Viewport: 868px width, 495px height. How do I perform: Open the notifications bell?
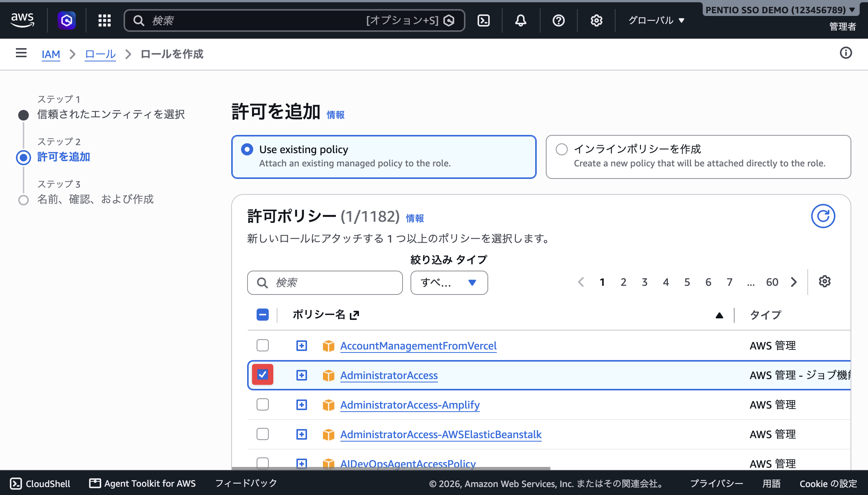click(x=521, y=20)
